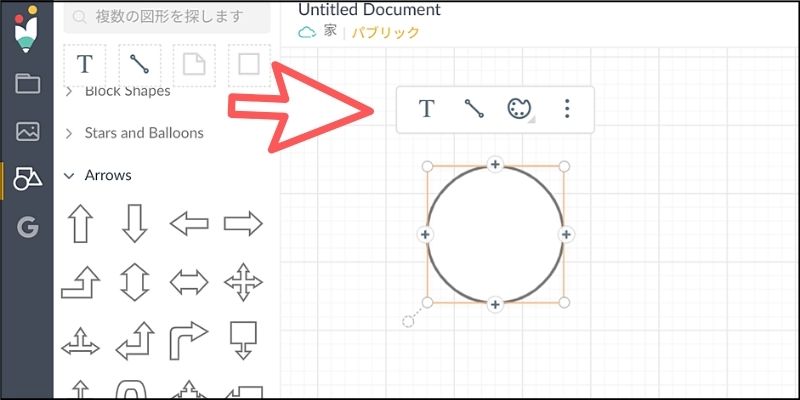Click the top plus connector on circle
The width and height of the screenshot is (800, 400).
pyautogui.click(x=495, y=164)
